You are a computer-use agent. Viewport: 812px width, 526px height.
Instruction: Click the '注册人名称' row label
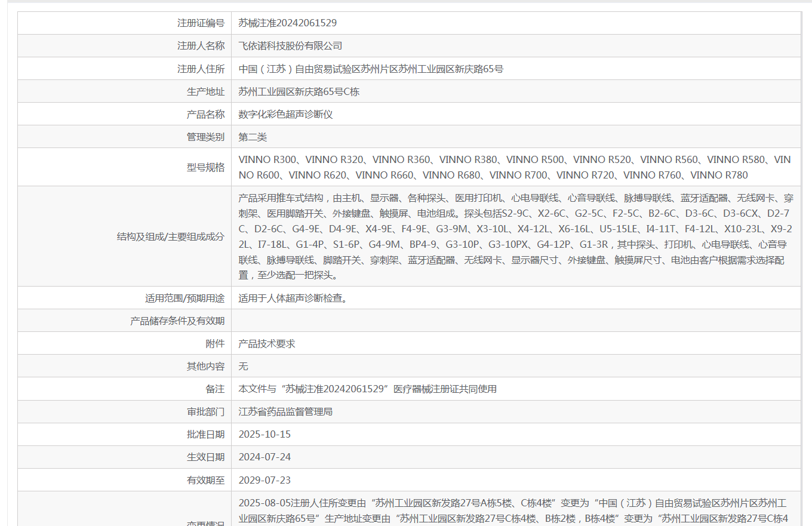click(x=201, y=46)
